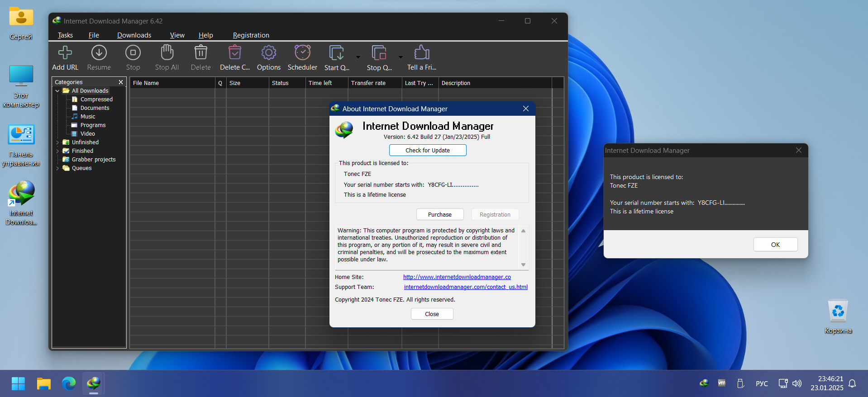Viewport: 868px width, 397px height.
Task: Open the Help menu
Action: coord(205,35)
